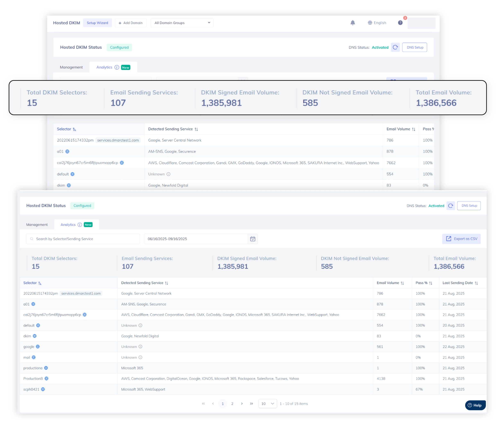Viewport: 504px width, 435px height.
Task: Click the globe icon beside selector ProductionB
Action: pyautogui.click(x=46, y=379)
